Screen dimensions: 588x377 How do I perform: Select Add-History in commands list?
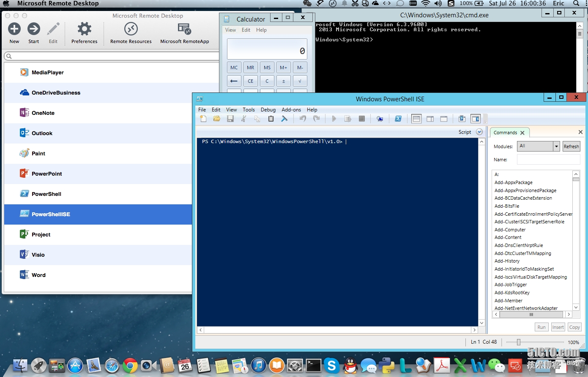click(x=507, y=261)
